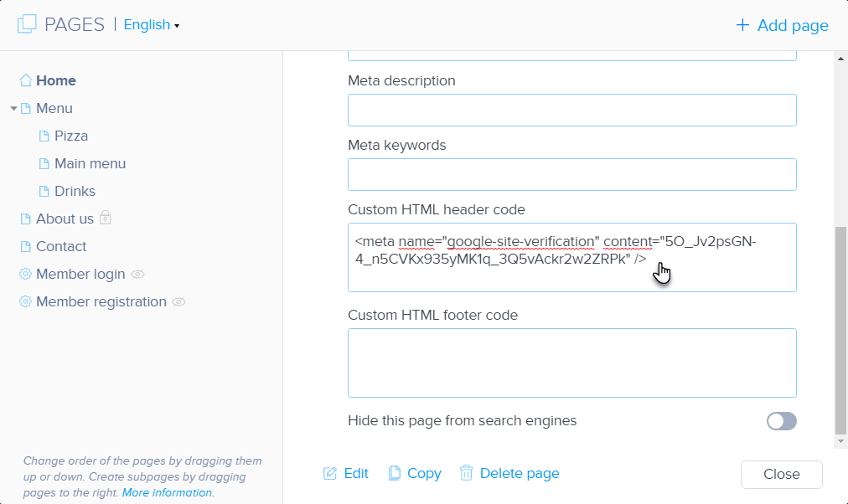Select the Contact page in sidebar

60,246
